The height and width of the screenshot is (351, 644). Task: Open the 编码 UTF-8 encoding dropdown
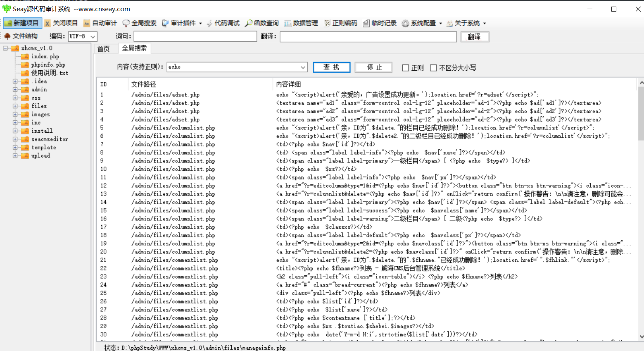coord(93,36)
